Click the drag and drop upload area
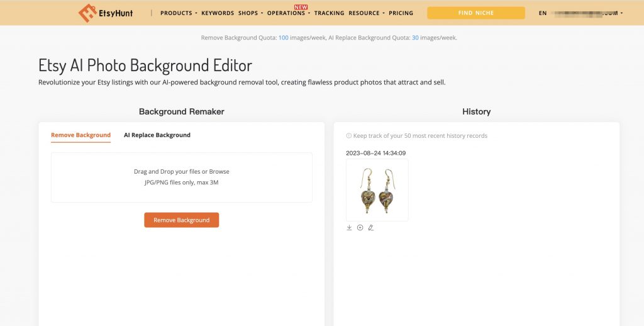The width and height of the screenshot is (644, 326). point(182,177)
